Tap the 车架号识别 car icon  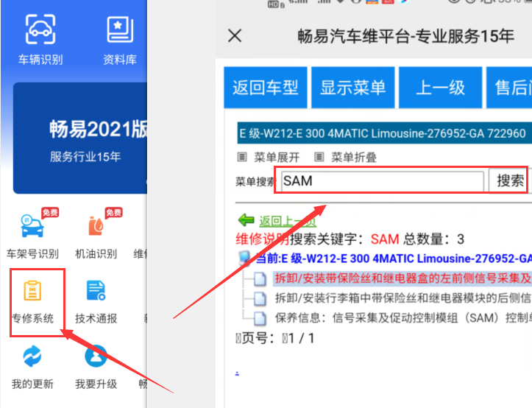(32, 225)
